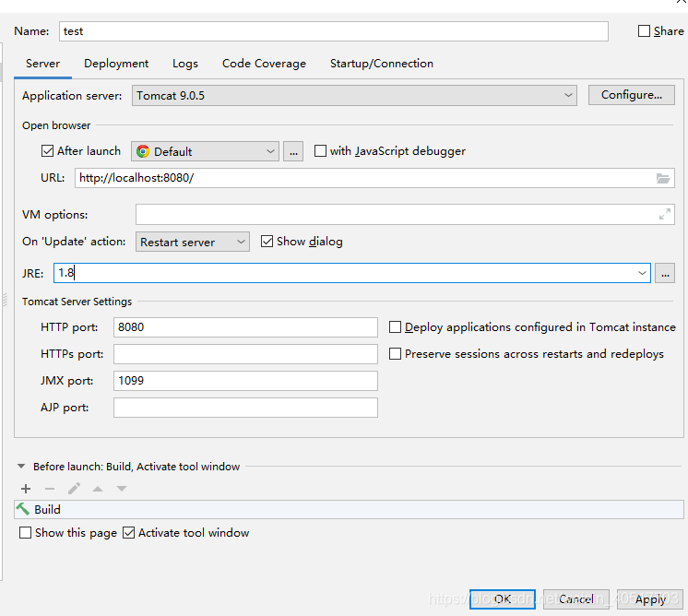688x616 pixels.
Task: Enable Deploy applications configured in Tomcat instance
Action: coord(395,327)
